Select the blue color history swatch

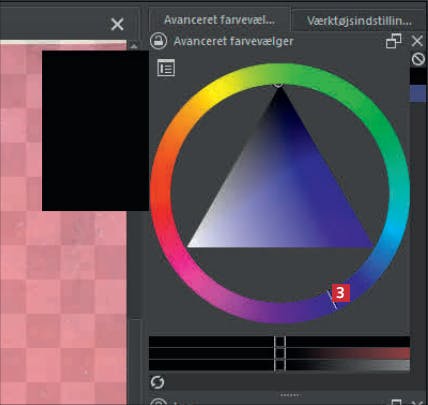point(418,93)
